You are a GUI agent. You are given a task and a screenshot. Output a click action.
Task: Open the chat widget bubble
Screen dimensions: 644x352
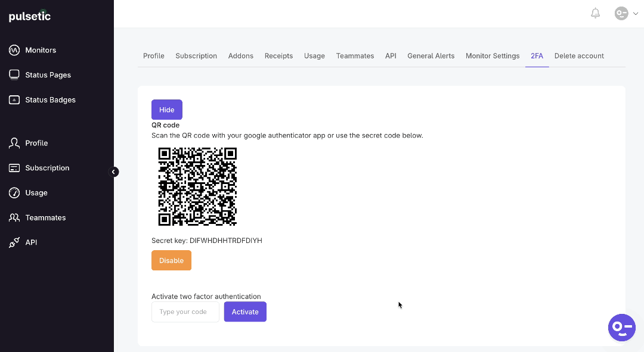pos(621,328)
